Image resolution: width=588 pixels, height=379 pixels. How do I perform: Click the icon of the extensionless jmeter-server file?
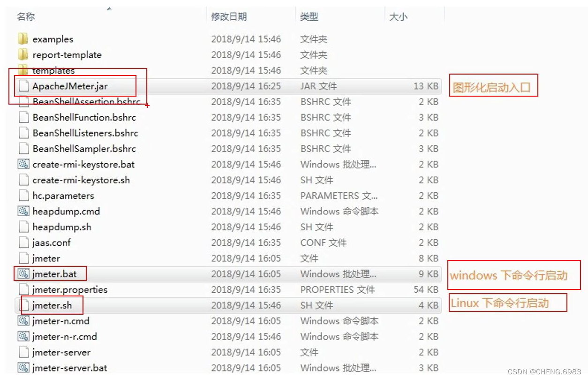(23, 352)
